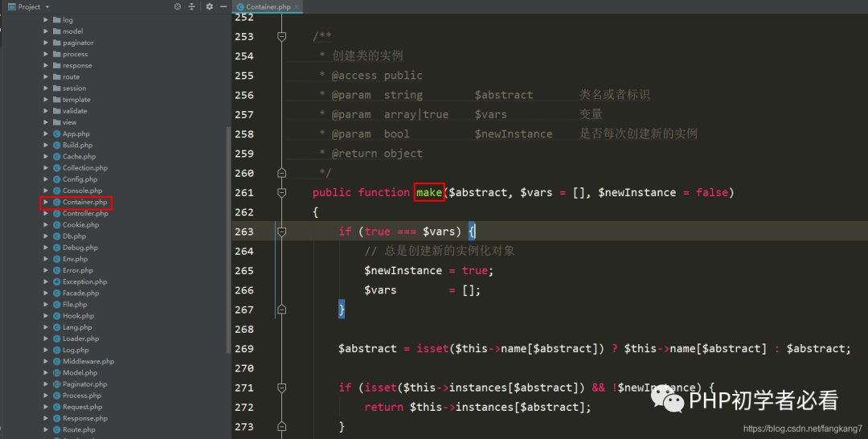Select the Debug.php file icon

pyautogui.click(x=56, y=248)
